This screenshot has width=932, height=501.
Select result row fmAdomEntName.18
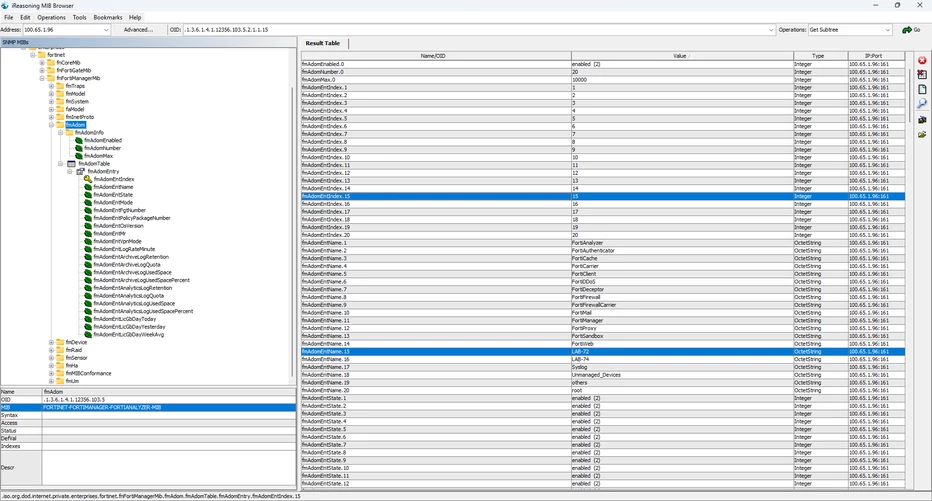(603, 374)
